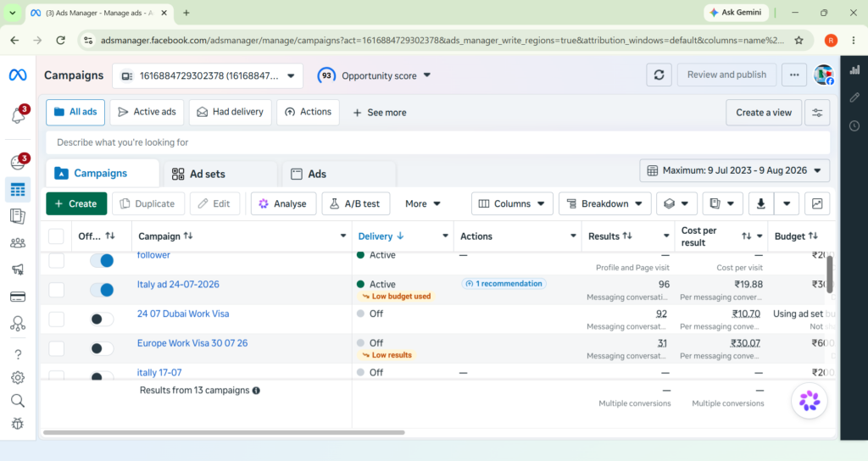Open Audiences people icon in sidebar

click(18, 243)
